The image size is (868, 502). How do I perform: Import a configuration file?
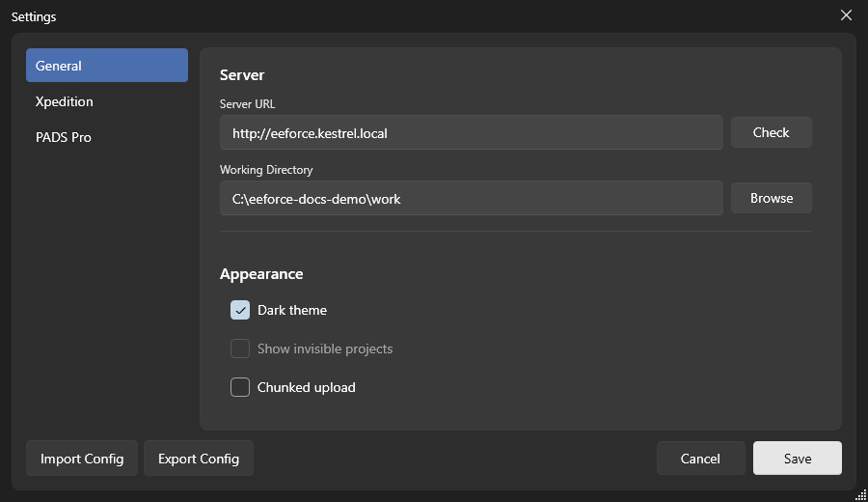pos(82,459)
